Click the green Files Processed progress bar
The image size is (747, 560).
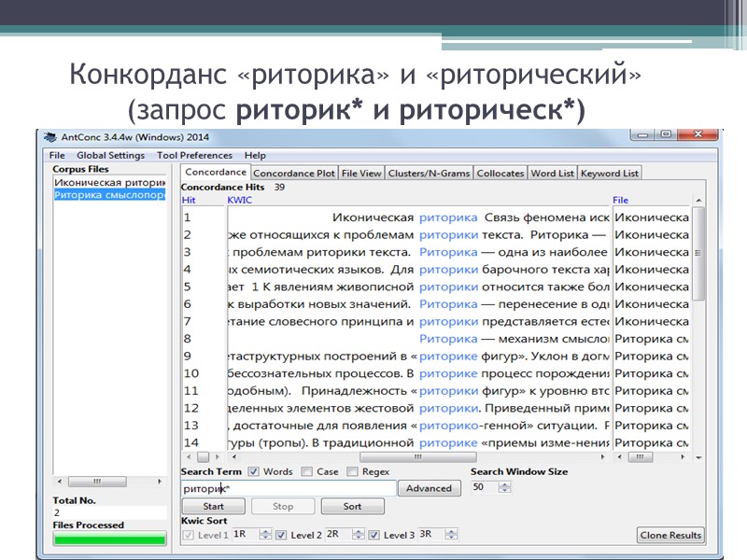(x=109, y=539)
